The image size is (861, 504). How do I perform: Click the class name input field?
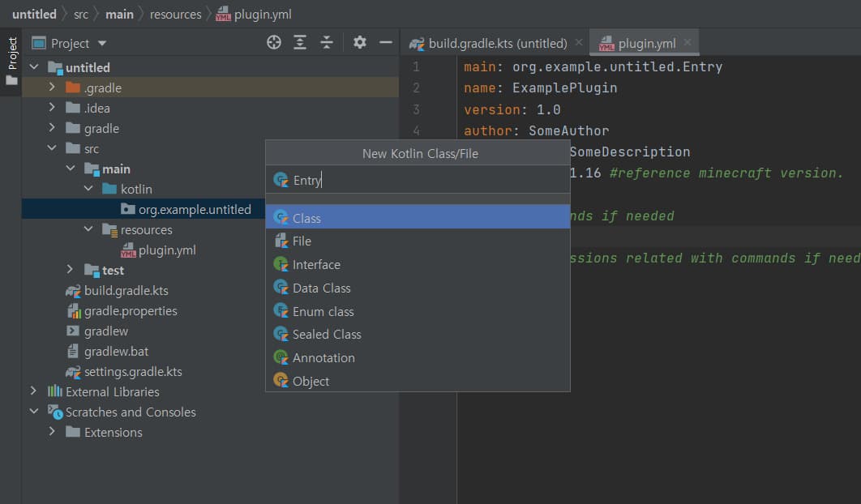click(x=422, y=180)
